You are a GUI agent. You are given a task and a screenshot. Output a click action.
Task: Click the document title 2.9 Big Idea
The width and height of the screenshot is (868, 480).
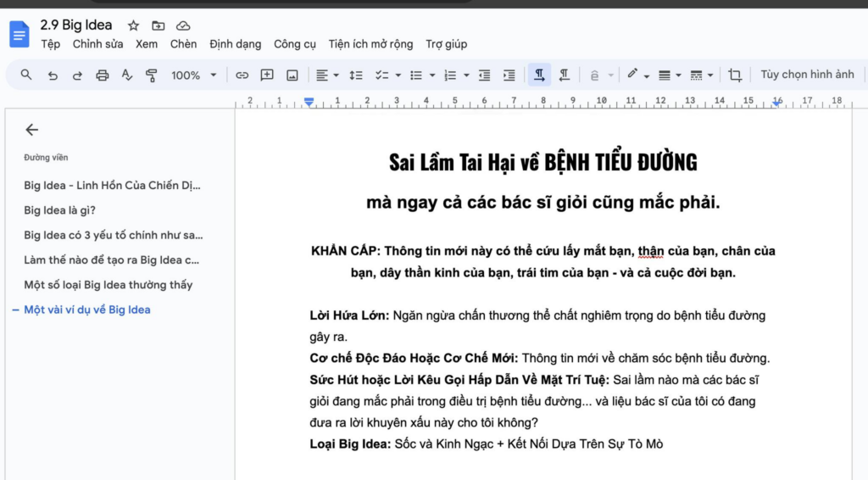click(75, 25)
